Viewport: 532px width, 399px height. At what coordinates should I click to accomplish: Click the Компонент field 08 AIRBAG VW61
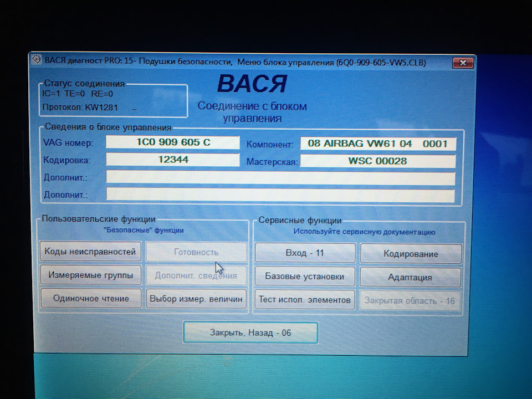click(378, 144)
